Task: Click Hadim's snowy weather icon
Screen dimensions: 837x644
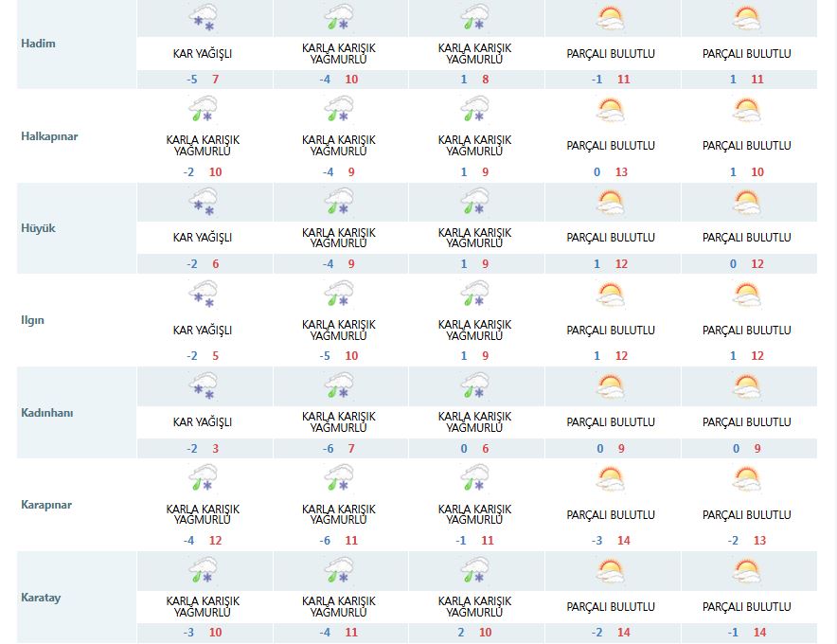Action: tap(204, 18)
